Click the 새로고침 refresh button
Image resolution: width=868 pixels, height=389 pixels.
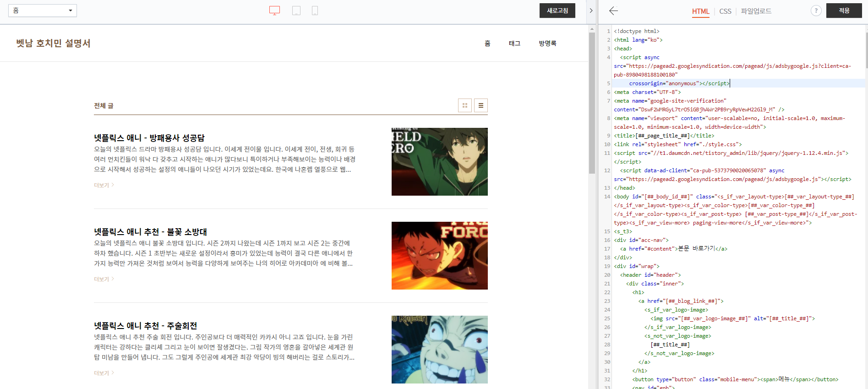[557, 11]
